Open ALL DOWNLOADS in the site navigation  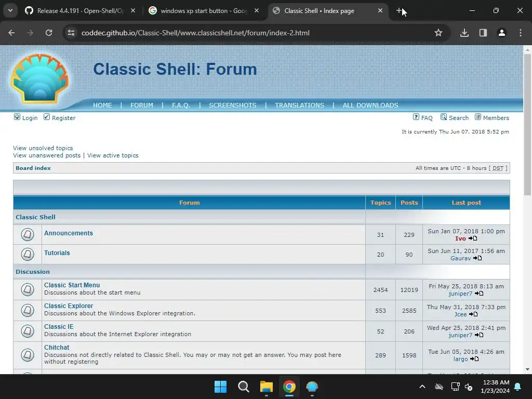[370, 105]
